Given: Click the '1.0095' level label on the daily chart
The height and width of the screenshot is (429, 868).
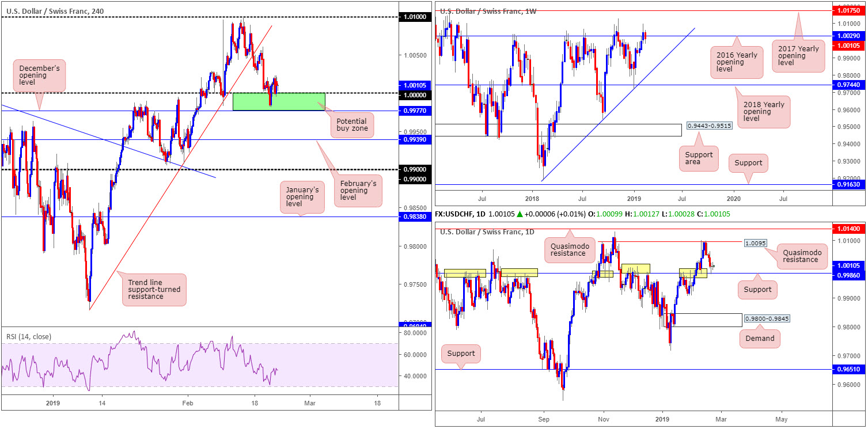Looking at the screenshot, I should 755,243.
